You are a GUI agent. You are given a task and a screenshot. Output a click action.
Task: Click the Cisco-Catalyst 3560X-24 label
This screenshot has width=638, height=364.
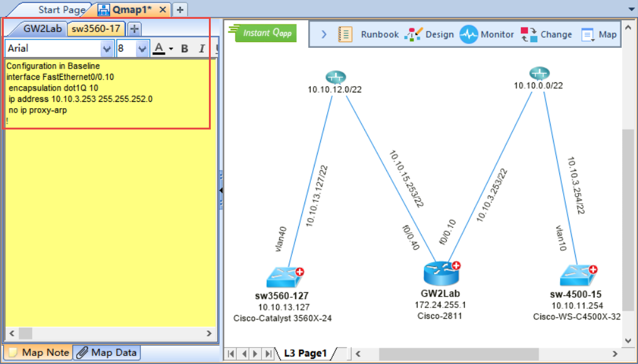(x=283, y=319)
